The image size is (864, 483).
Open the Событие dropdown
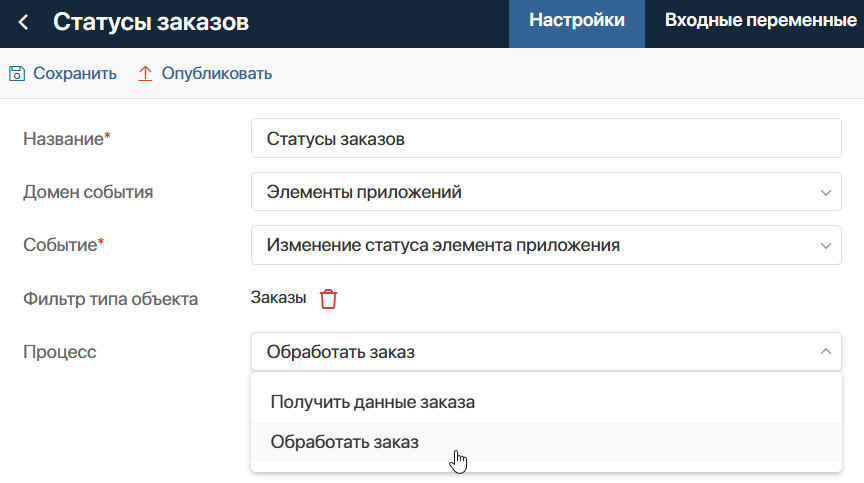tap(546, 245)
